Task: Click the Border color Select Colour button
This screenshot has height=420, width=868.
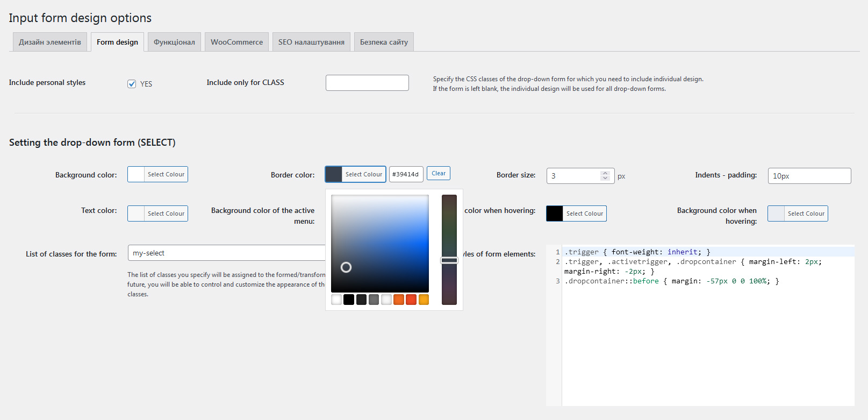Action: (355, 174)
